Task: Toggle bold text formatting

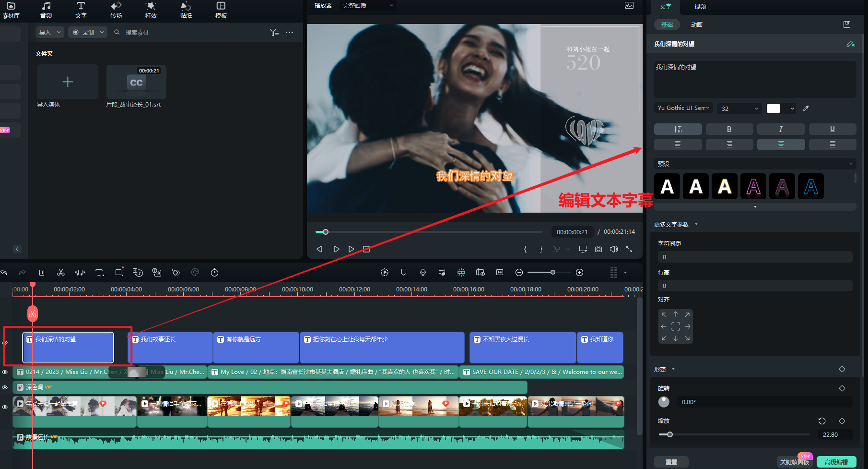Action: pos(729,129)
